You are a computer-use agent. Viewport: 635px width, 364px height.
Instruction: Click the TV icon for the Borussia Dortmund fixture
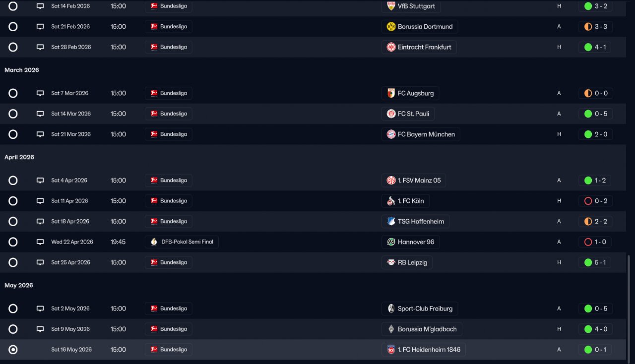pos(40,27)
